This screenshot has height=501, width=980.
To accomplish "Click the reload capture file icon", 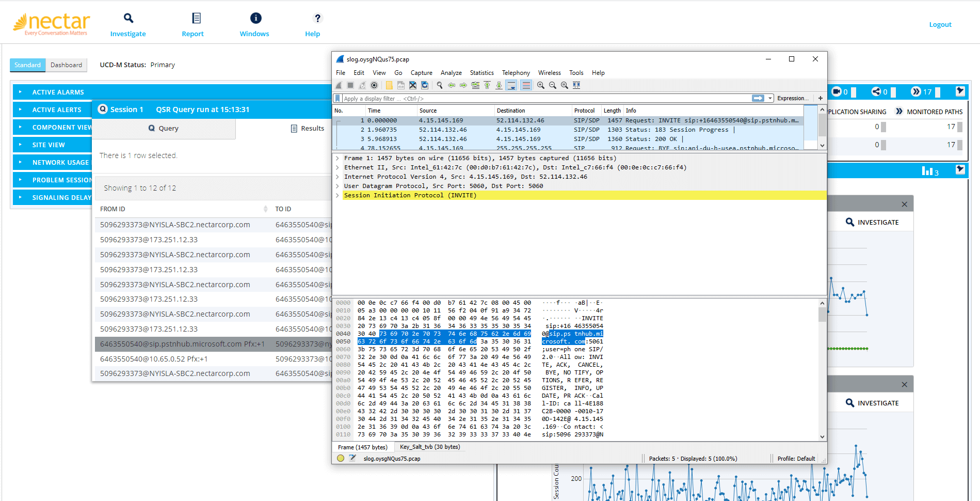I will (x=425, y=85).
